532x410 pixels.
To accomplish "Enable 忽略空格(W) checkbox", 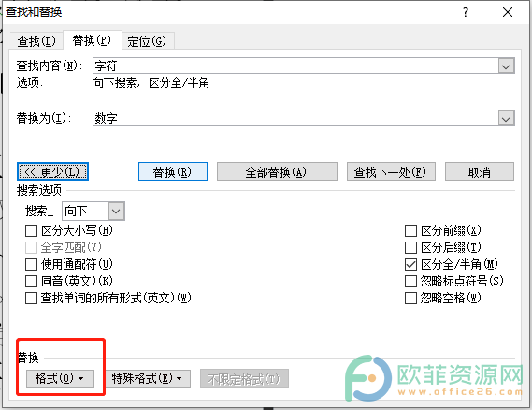I will tap(410, 299).
